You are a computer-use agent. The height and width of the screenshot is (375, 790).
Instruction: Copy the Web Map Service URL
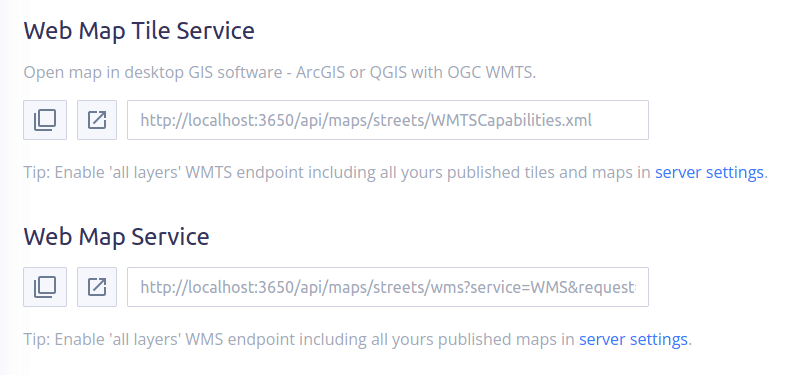tap(45, 287)
